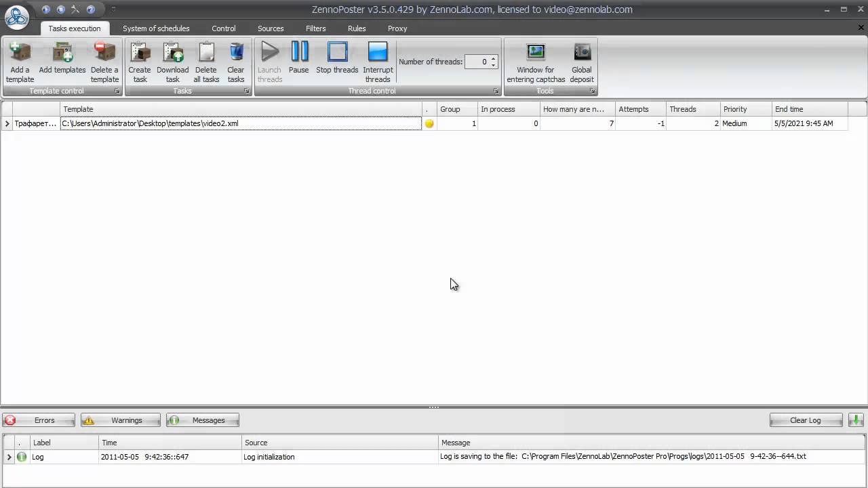Sort by End time column header
Viewport: 868px width, 488px height.
(x=810, y=109)
